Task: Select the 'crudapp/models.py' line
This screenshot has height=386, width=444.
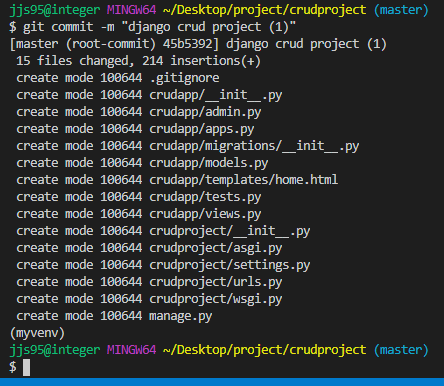Action: point(142,163)
